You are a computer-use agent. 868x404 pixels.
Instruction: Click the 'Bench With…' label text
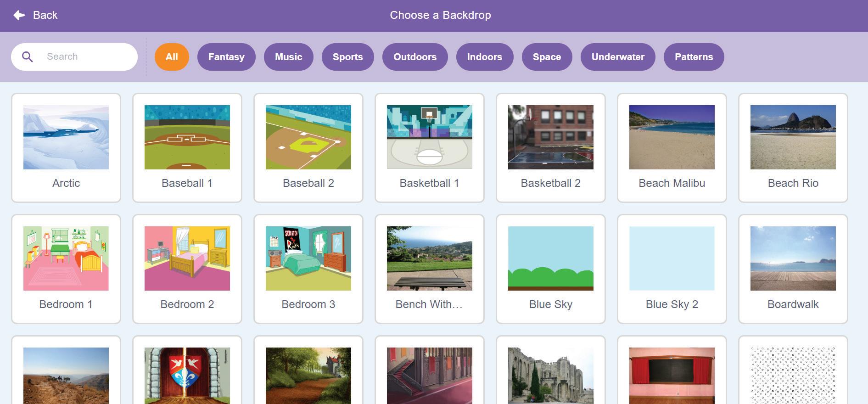(429, 304)
